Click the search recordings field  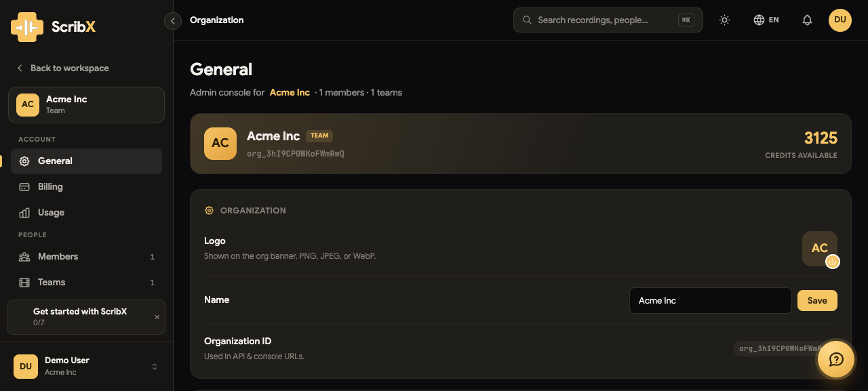coord(608,20)
